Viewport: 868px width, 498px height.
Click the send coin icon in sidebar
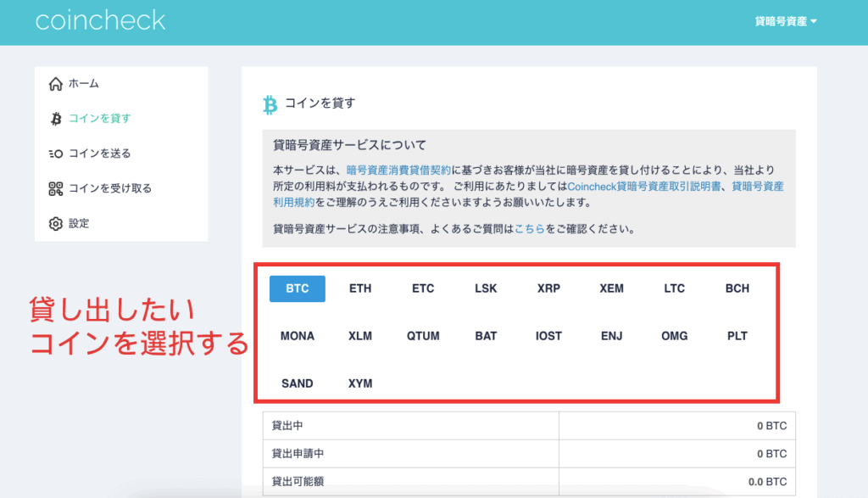[56, 154]
